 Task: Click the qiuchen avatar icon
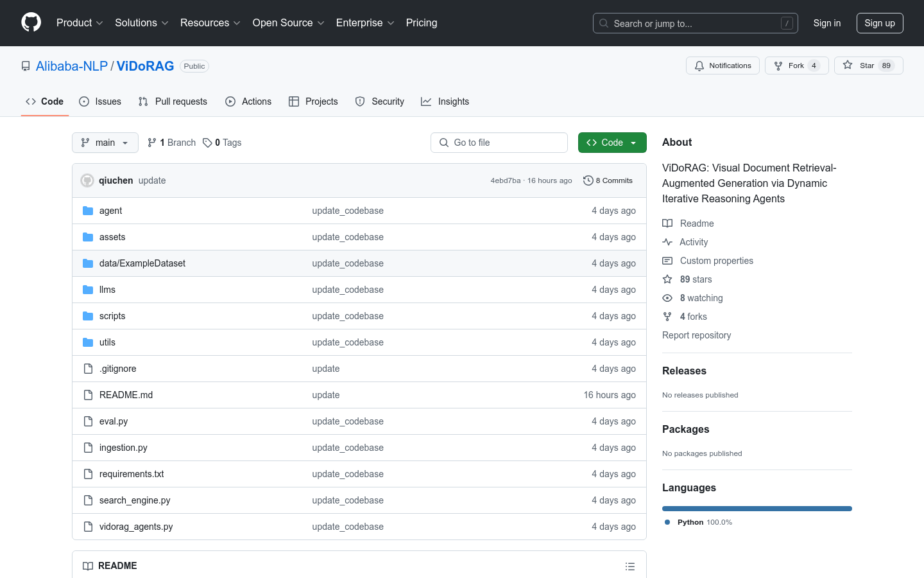pyautogui.click(x=87, y=180)
